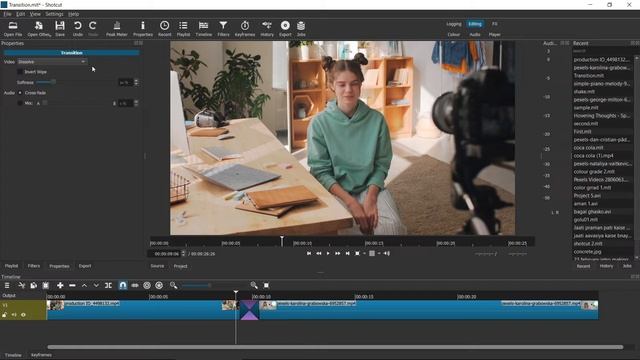Toggle ripple all tracks icon
This screenshot has width=640, height=360.
[x=159, y=285]
